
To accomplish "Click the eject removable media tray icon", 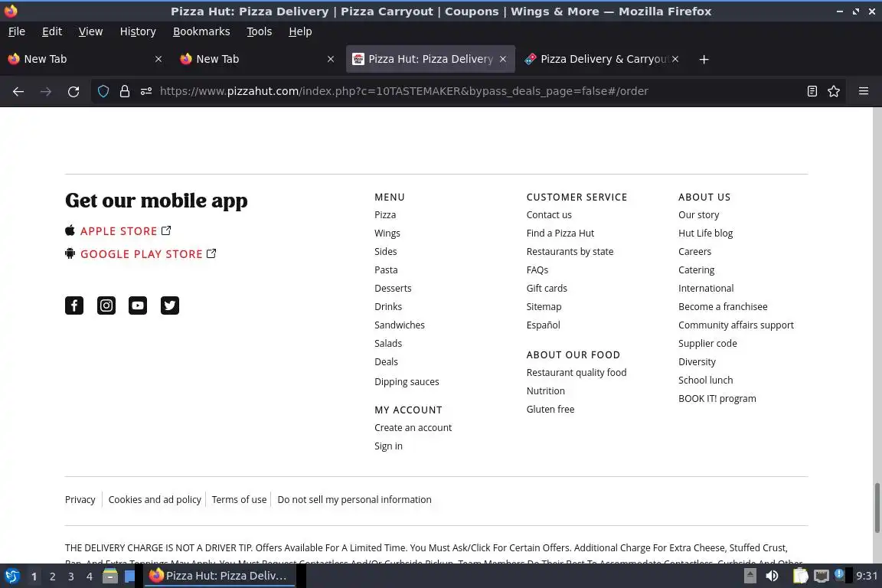I will click(x=750, y=576).
